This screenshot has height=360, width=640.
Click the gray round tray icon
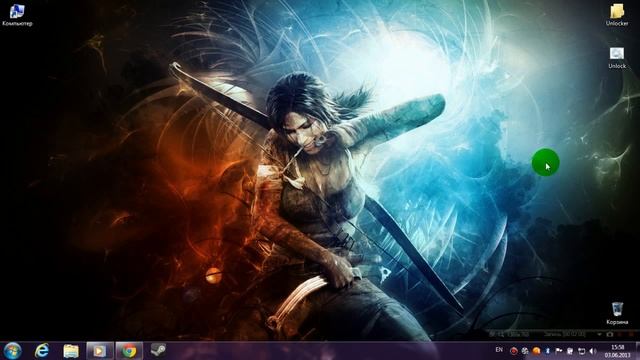pyautogui.click(x=525, y=351)
